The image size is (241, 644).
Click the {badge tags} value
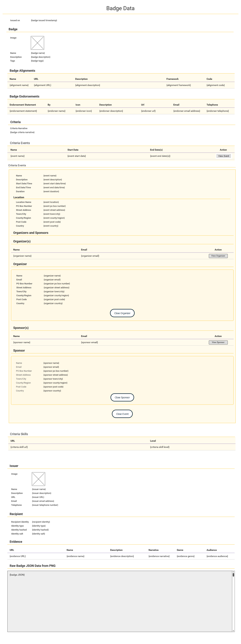pos(37,61)
